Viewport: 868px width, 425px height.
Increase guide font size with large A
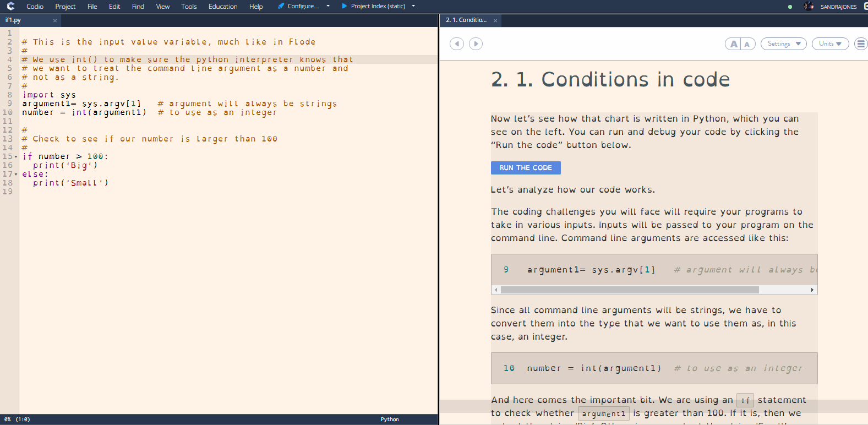click(733, 44)
